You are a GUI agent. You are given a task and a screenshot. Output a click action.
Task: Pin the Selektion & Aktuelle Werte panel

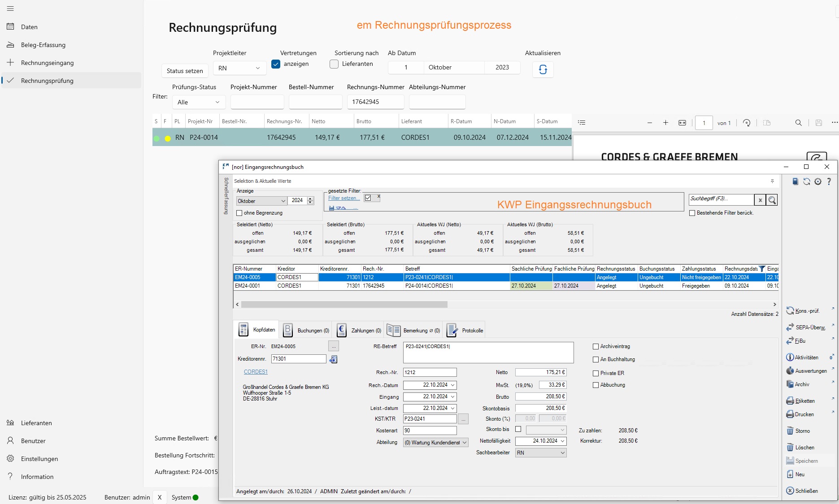[772, 181]
